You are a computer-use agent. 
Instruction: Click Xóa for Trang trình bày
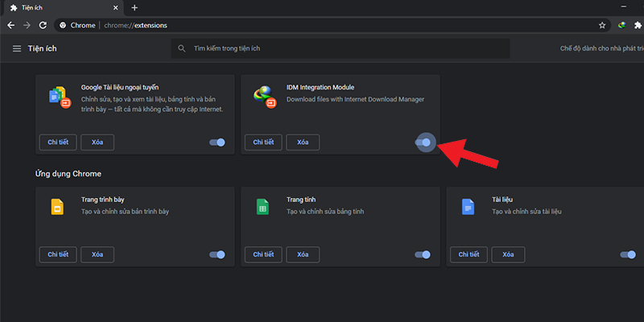(97, 254)
